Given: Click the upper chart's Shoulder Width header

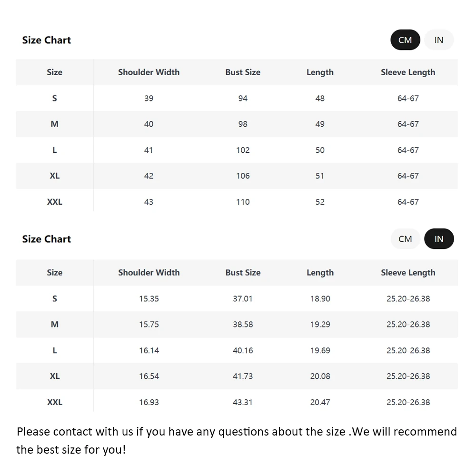Looking at the screenshot, I should pyautogui.click(x=149, y=72).
